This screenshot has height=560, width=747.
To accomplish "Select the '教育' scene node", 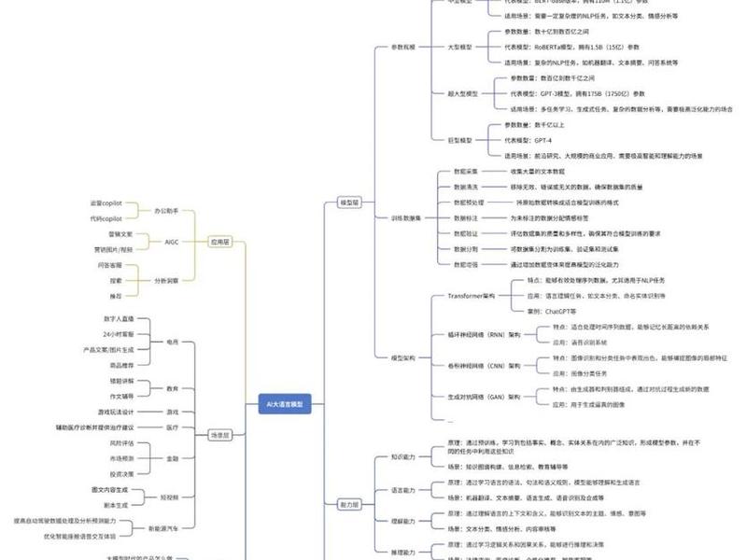I will 173,388.
